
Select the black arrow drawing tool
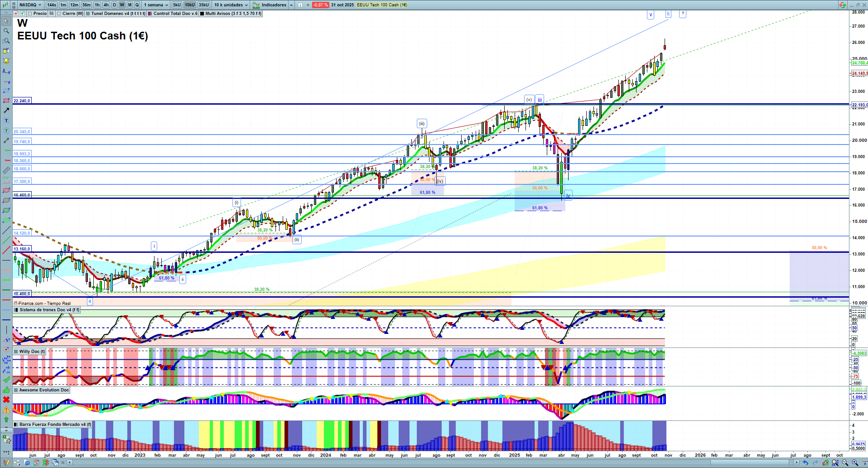6,111
